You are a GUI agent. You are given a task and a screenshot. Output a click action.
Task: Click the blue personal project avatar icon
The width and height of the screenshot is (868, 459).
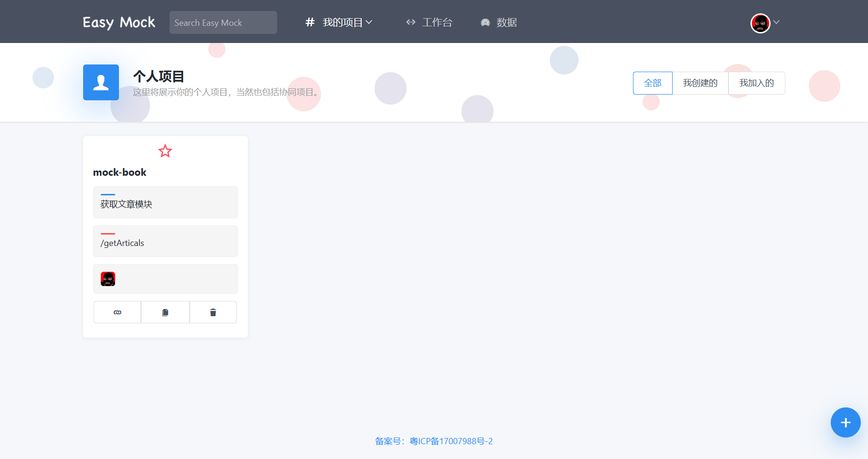tap(101, 82)
